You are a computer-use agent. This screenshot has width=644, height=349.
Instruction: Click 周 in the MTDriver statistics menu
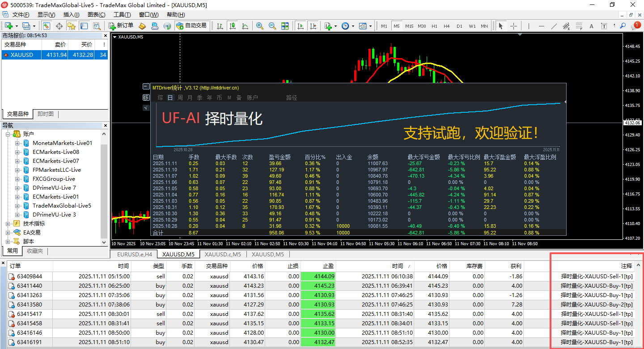tap(179, 97)
